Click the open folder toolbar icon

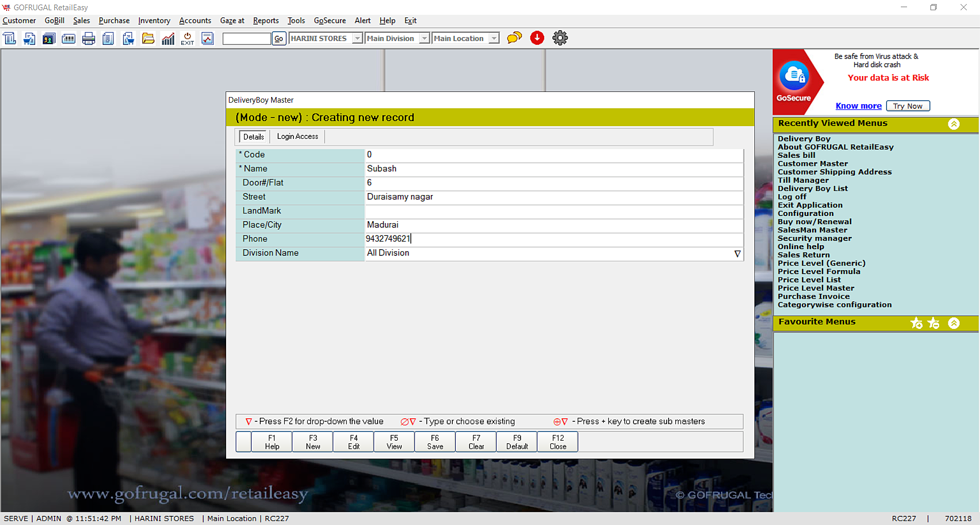pos(148,38)
